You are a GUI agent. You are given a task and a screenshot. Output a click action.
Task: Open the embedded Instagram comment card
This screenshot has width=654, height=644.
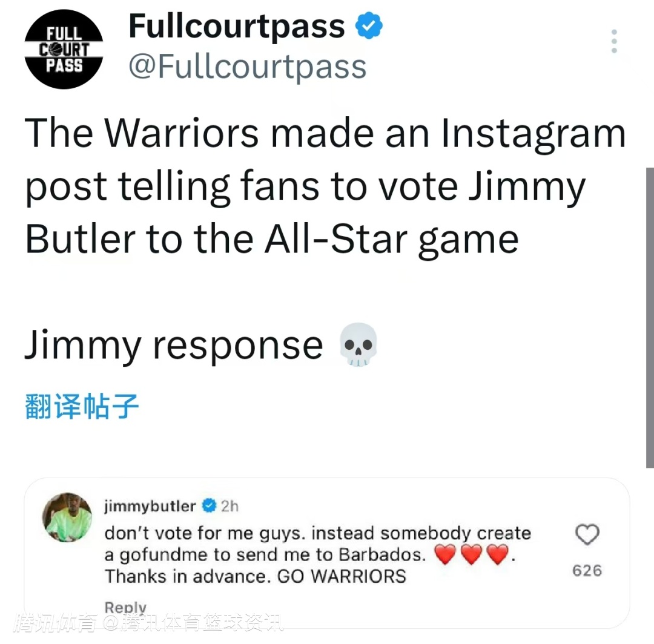326,553
